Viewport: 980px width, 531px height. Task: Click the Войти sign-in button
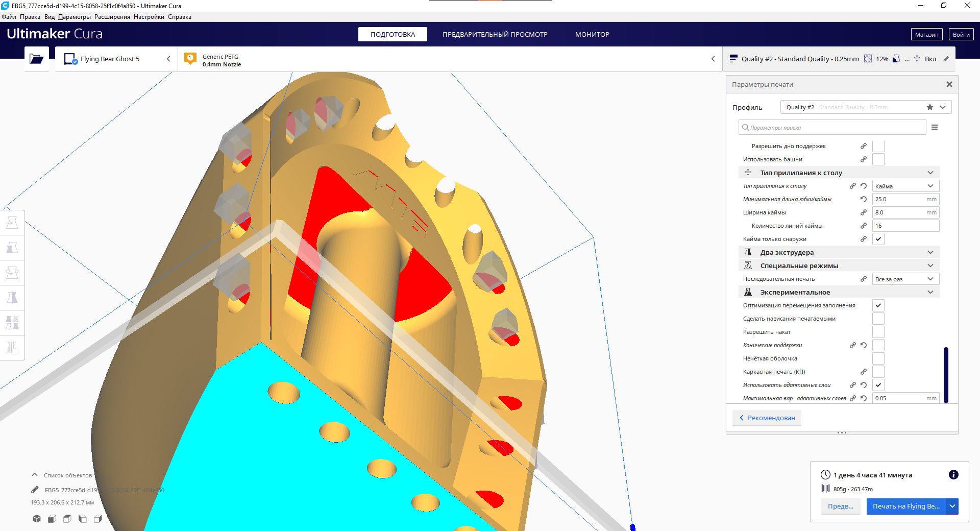tap(961, 34)
